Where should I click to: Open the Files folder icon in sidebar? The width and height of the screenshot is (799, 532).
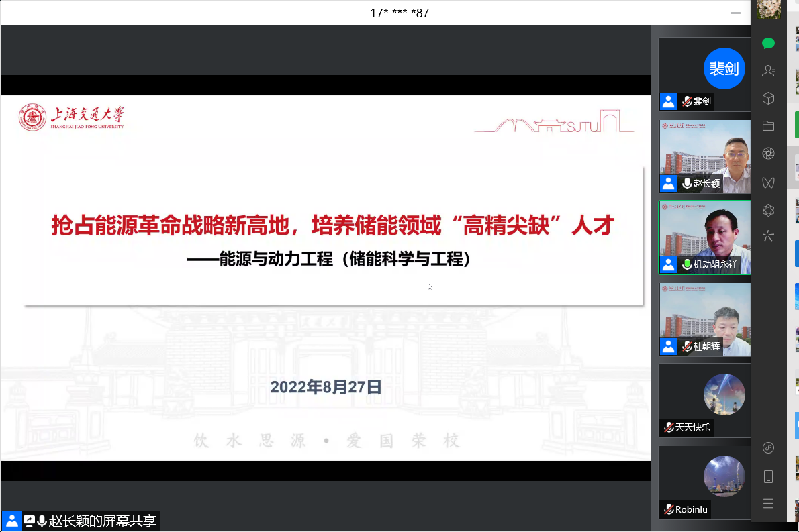click(769, 126)
